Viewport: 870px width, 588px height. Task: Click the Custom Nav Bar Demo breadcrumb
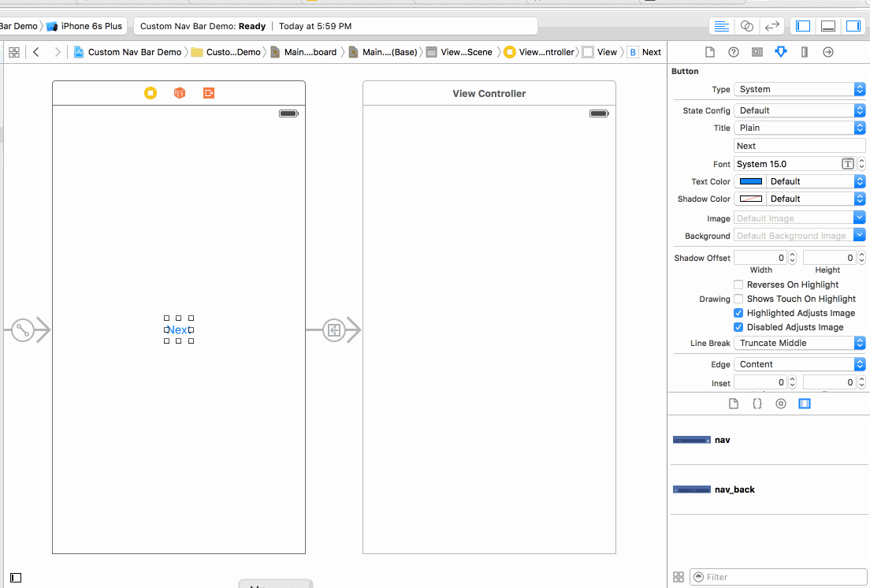click(x=128, y=52)
